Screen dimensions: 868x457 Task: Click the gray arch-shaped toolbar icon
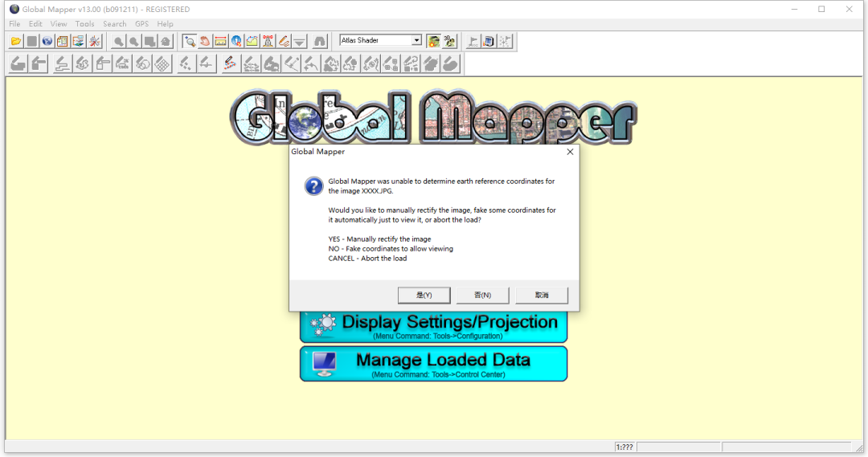pyautogui.click(x=319, y=41)
